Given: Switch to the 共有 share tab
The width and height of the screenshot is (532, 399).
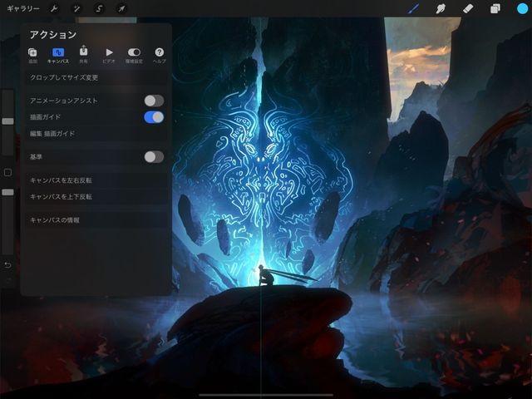Looking at the screenshot, I should pos(83,56).
